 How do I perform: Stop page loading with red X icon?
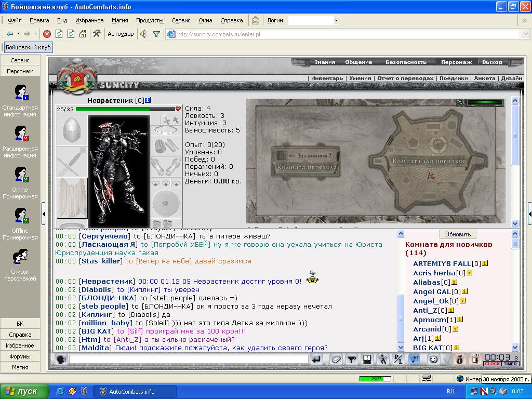click(x=47, y=34)
